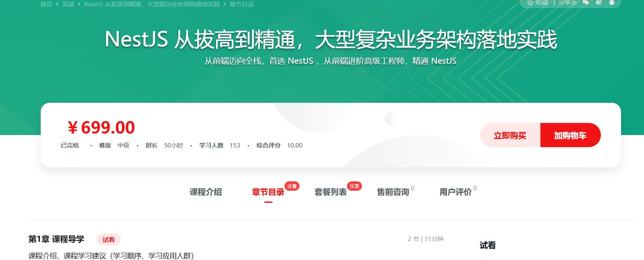This screenshot has height=260, width=644.
Task: Click the price ¥699.00
Action: point(101,127)
